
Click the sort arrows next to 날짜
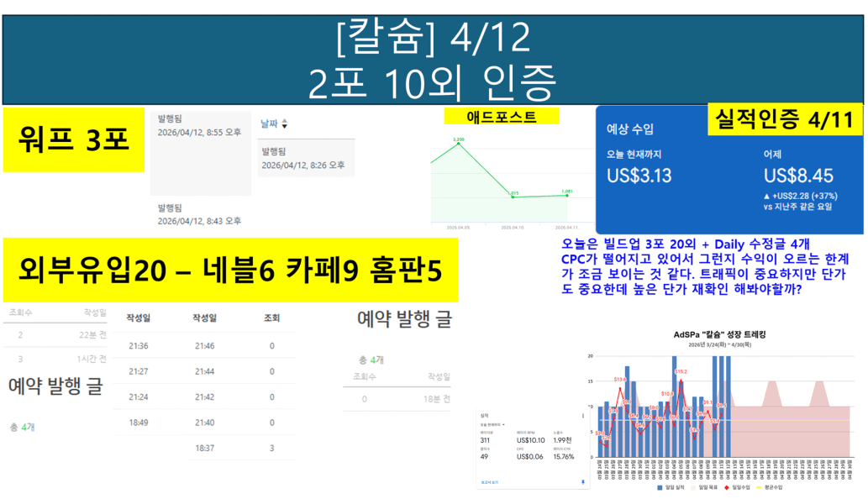pos(285,124)
